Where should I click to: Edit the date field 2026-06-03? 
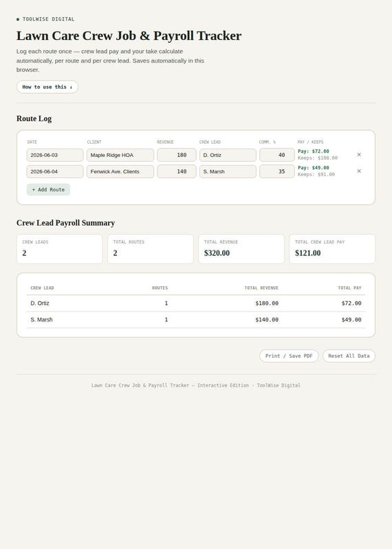[55, 155]
